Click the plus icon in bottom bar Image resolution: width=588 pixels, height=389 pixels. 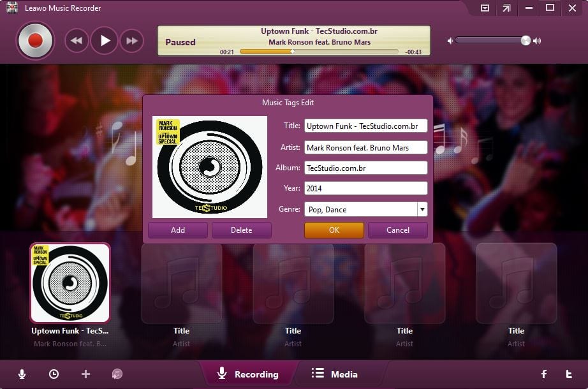coord(85,374)
